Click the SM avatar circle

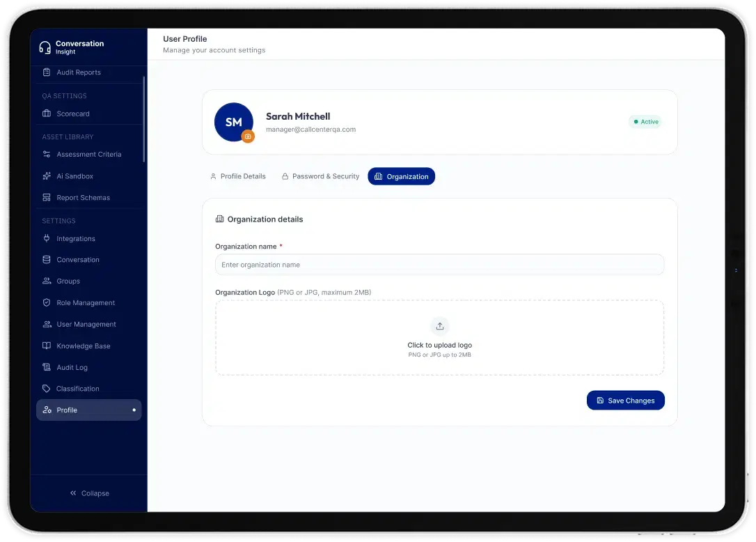233,122
